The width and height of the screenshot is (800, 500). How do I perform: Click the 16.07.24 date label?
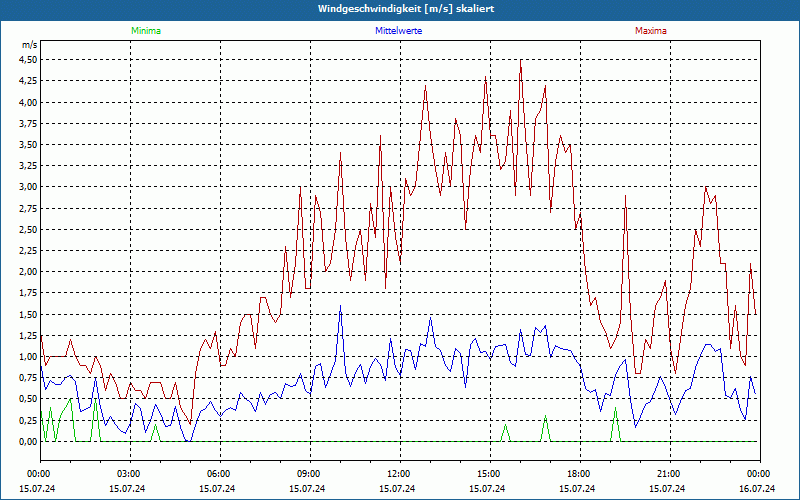point(757,489)
